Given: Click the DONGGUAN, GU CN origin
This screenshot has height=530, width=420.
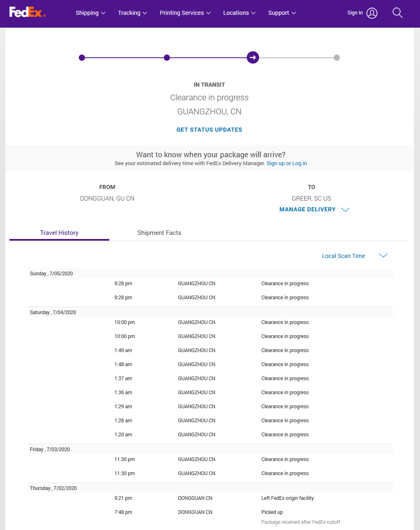Looking at the screenshot, I should 107,199.
